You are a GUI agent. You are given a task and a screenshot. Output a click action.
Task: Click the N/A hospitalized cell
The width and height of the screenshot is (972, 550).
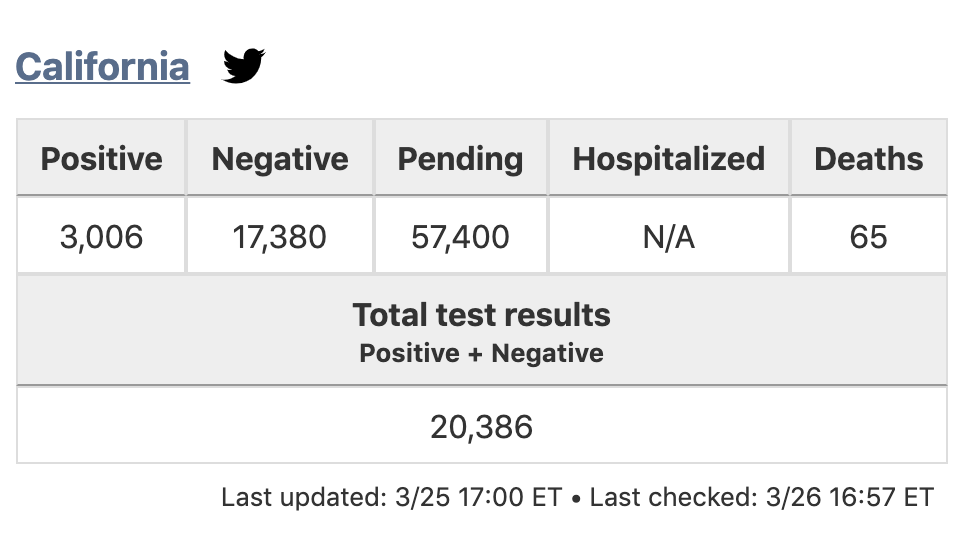pos(669,236)
